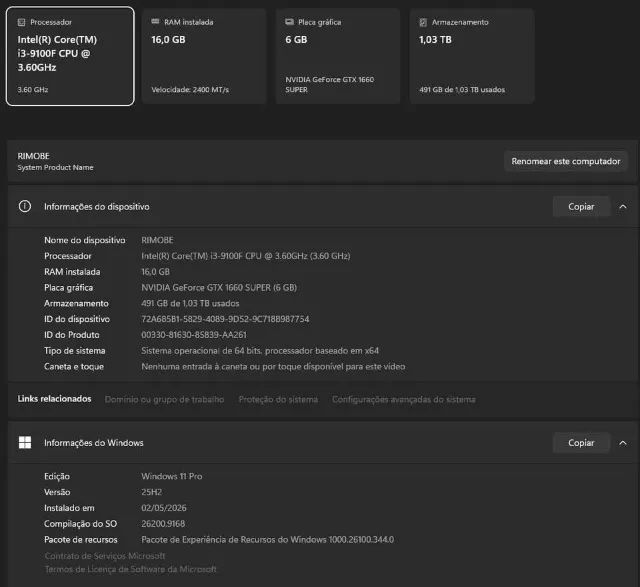The height and width of the screenshot is (587, 640).
Task: Click the graphics card icon
Action: [x=289, y=22]
